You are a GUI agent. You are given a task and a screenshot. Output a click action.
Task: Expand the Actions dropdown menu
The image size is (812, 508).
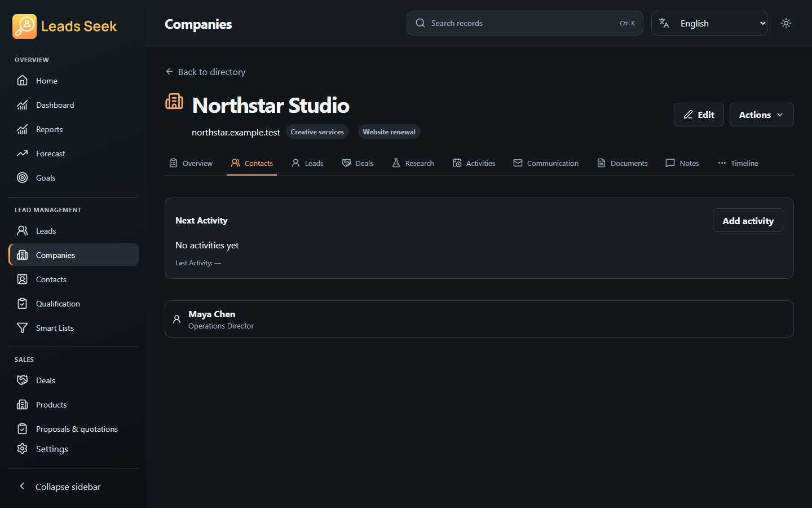(761, 115)
